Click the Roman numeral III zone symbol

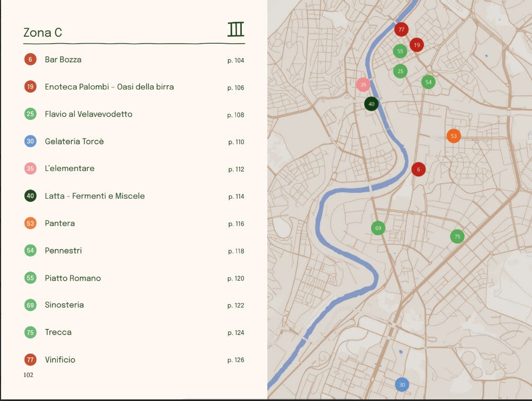click(x=236, y=30)
